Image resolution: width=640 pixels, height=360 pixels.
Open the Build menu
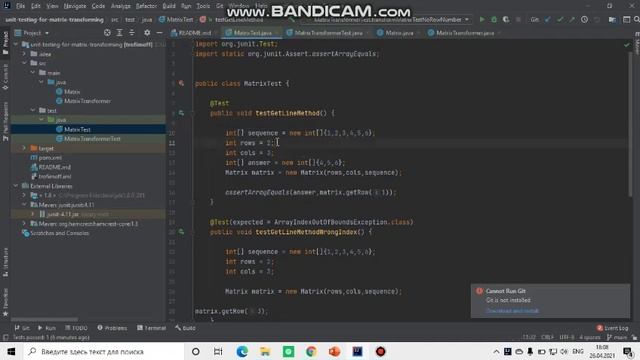pos(169,6)
